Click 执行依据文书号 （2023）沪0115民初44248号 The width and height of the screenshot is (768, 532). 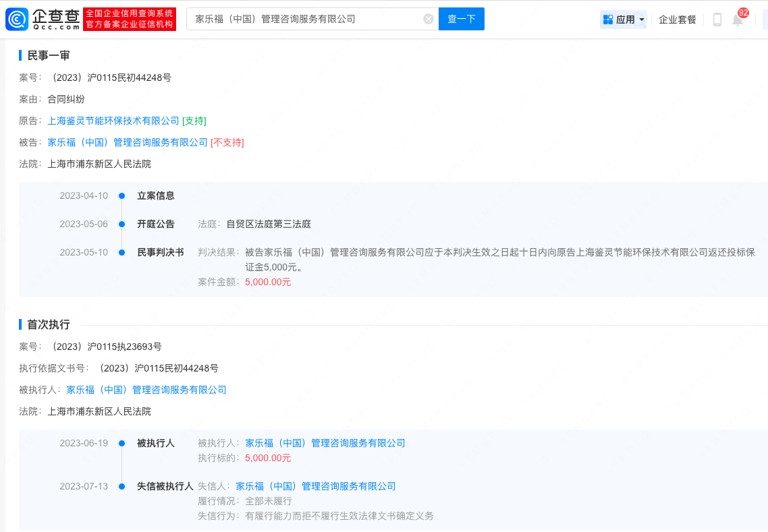click(x=157, y=369)
